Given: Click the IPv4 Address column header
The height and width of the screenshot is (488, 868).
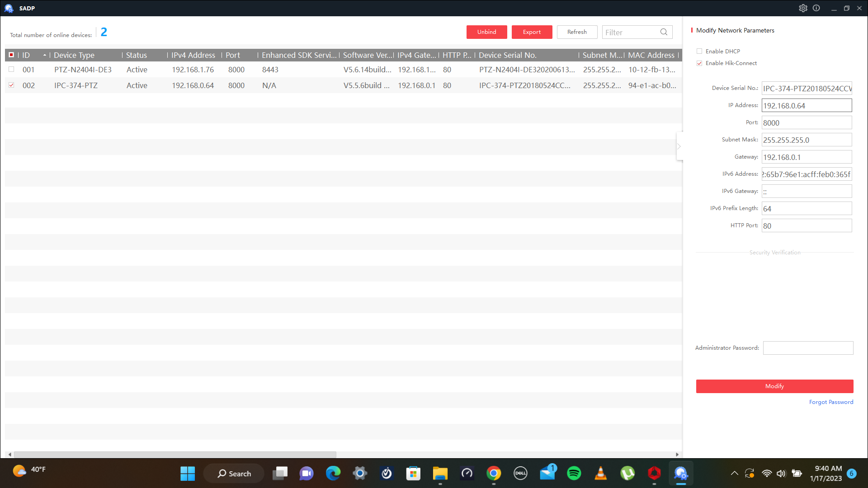Looking at the screenshot, I should click(193, 55).
